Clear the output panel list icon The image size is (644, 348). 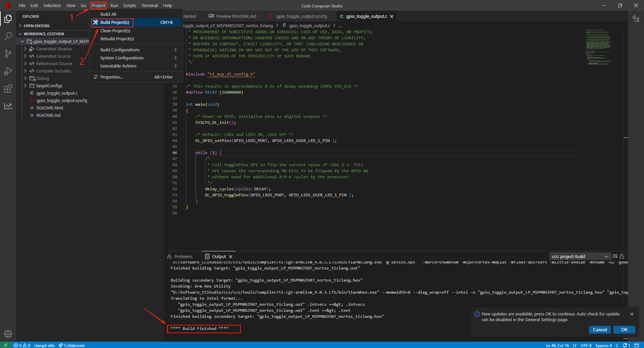point(615,256)
